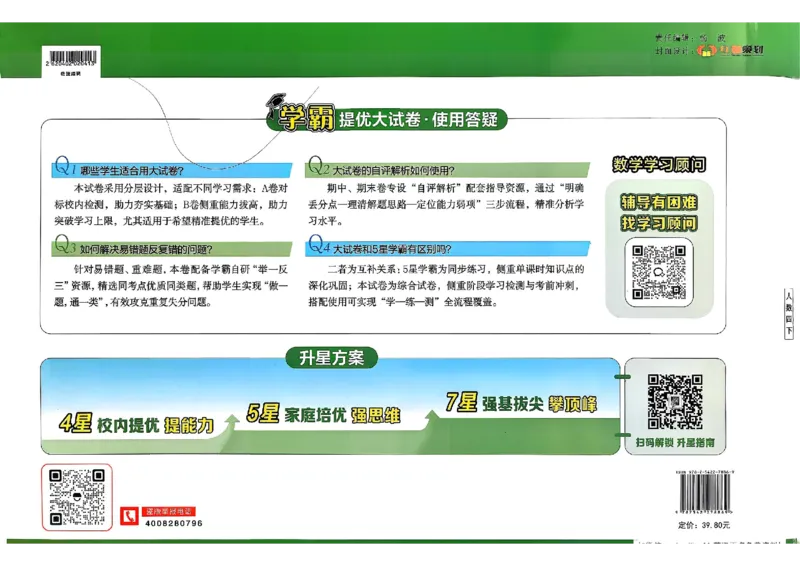800x566 pixels.
Task: Click the QR code above 扫码解锁 升星指南
Action: pyautogui.click(x=674, y=402)
